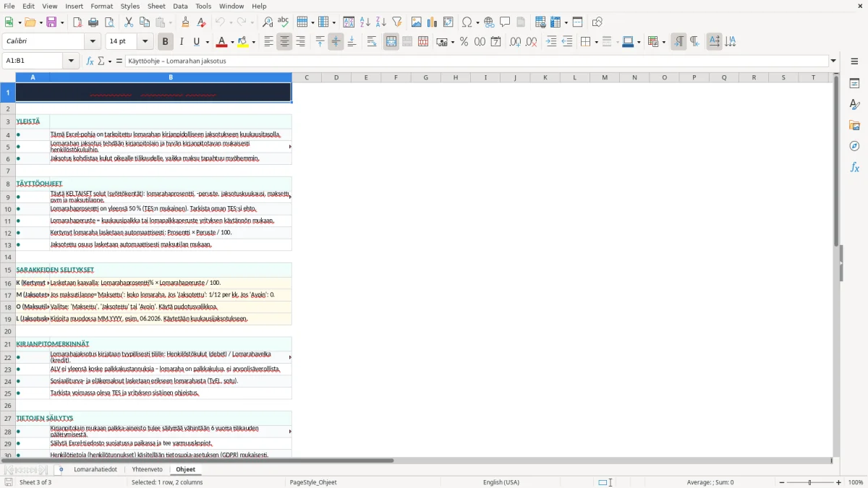Open the sidebar Navigator panel
868x488 pixels.
(x=854, y=147)
